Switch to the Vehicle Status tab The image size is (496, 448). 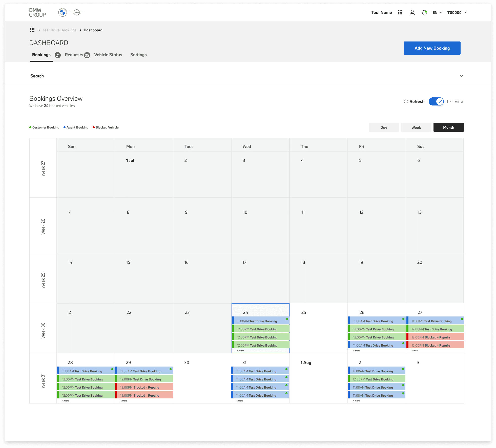pos(108,55)
